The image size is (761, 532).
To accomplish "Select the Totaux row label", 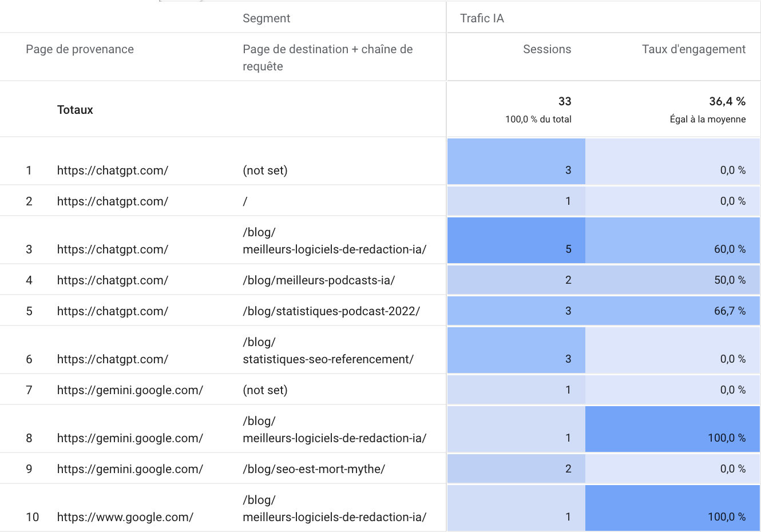I will pos(75,110).
